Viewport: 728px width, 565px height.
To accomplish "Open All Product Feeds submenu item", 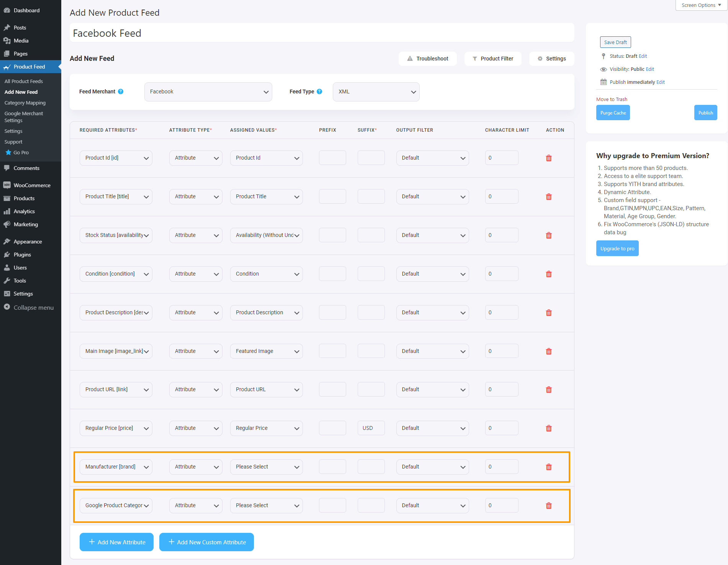I will point(24,81).
